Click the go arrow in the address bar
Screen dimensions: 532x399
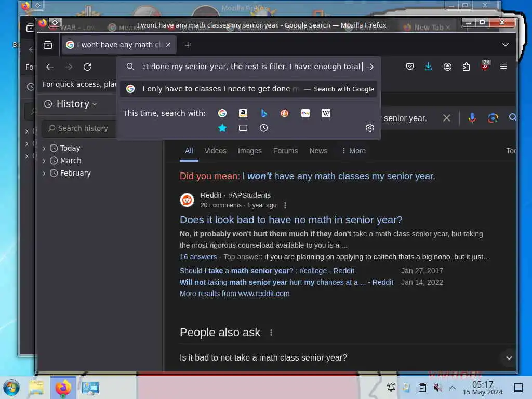click(x=370, y=67)
